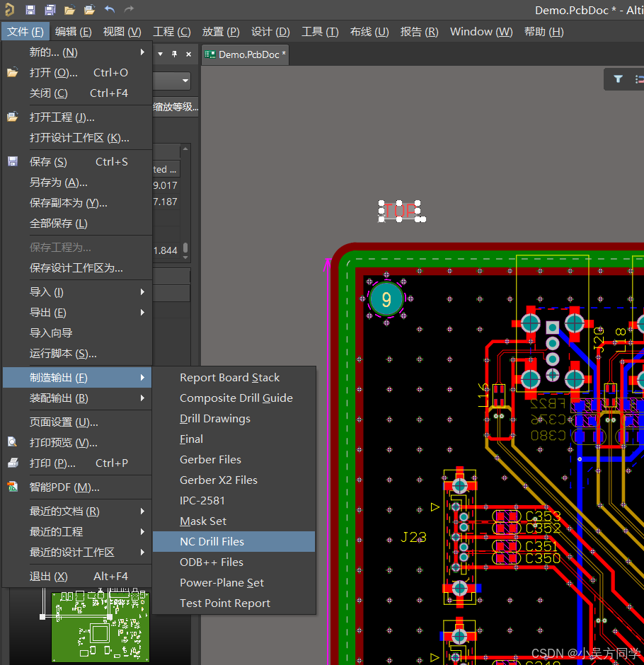The width and height of the screenshot is (644, 665).
Task: Select Final in fabrication outputs submenu
Action: (x=234, y=439)
